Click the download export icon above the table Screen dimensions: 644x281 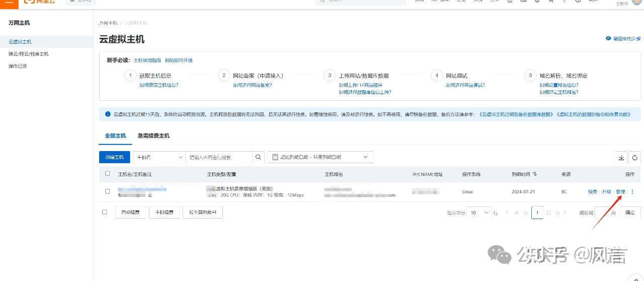click(x=621, y=158)
